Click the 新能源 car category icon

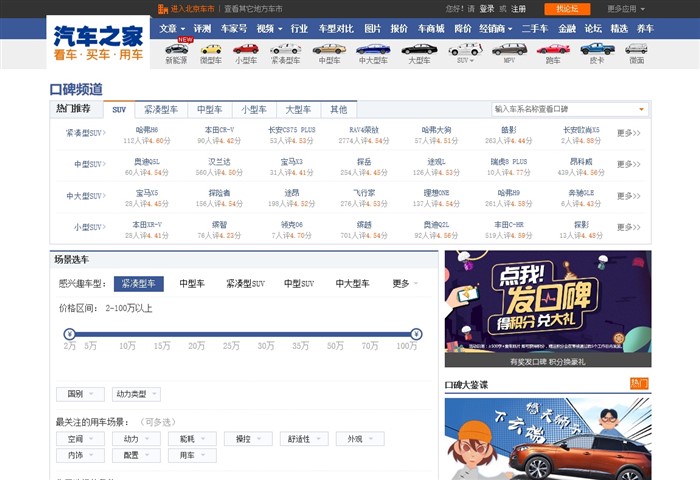[177, 48]
